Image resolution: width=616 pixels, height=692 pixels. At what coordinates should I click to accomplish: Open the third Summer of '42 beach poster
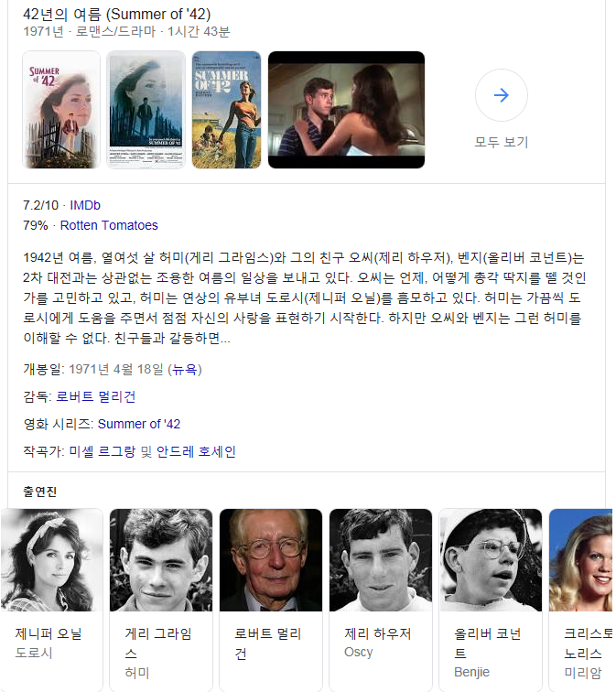coord(226,110)
